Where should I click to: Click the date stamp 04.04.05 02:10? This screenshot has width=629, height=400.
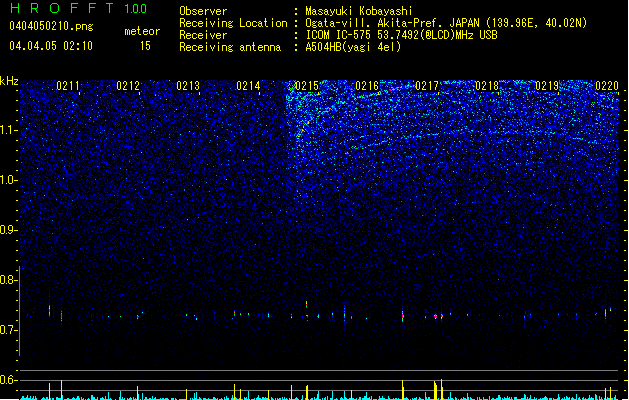pyautogui.click(x=51, y=46)
